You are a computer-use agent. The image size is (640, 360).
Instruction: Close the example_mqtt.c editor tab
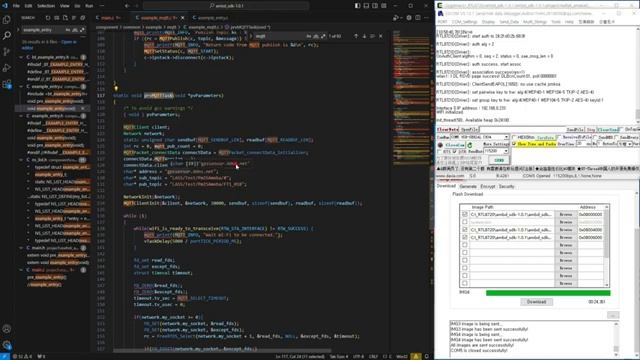tap(182, 18)
